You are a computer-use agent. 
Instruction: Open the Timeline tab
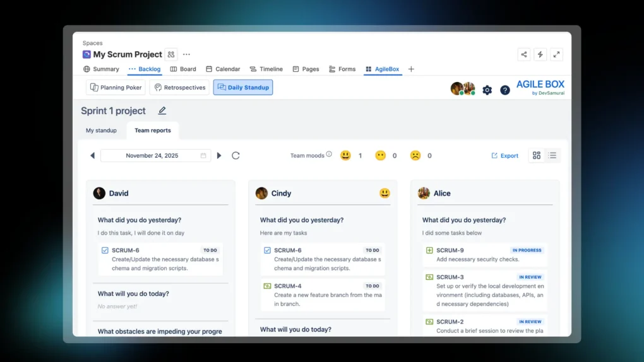(x=266, y=69)
